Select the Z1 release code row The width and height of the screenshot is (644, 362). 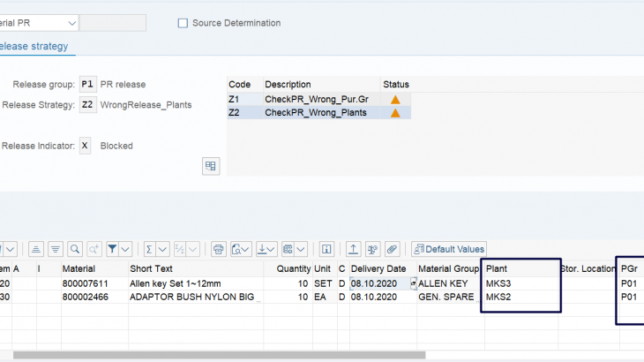pos(318,100)
